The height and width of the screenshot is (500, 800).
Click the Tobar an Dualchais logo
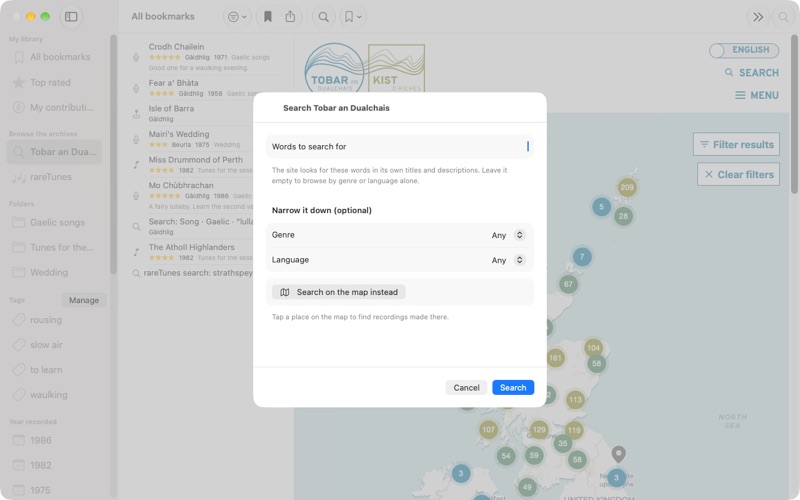click(335, 68)
